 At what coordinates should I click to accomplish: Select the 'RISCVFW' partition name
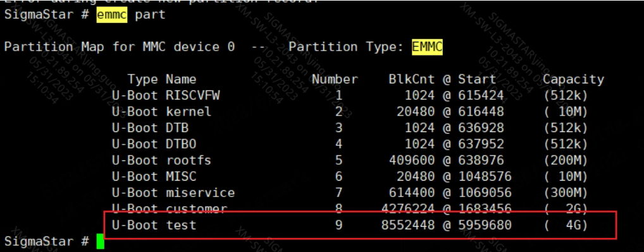[193, 96]
